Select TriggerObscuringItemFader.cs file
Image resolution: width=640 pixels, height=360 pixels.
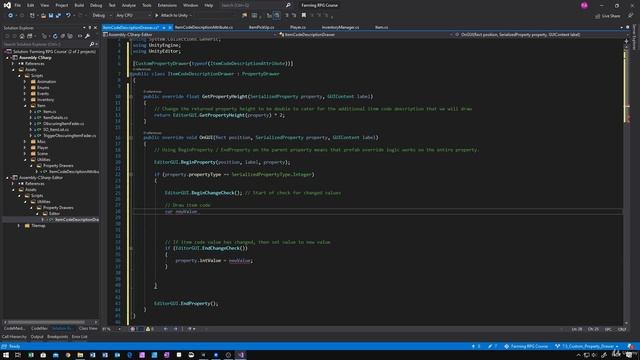click(x=69, y=136)
